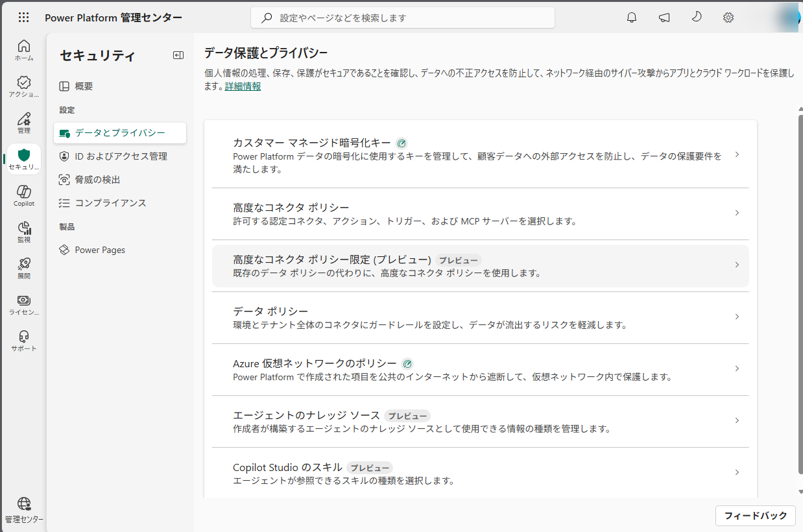Expand 高度なコネクタ ポリシー限定 chevron
The image size is (803, 532).
pos(737,265)
